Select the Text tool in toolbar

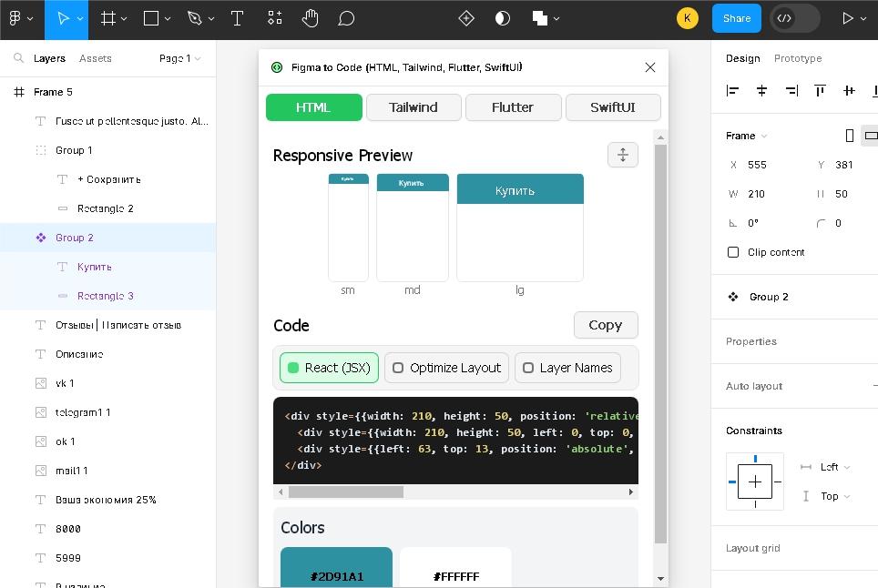click(237, 18)
